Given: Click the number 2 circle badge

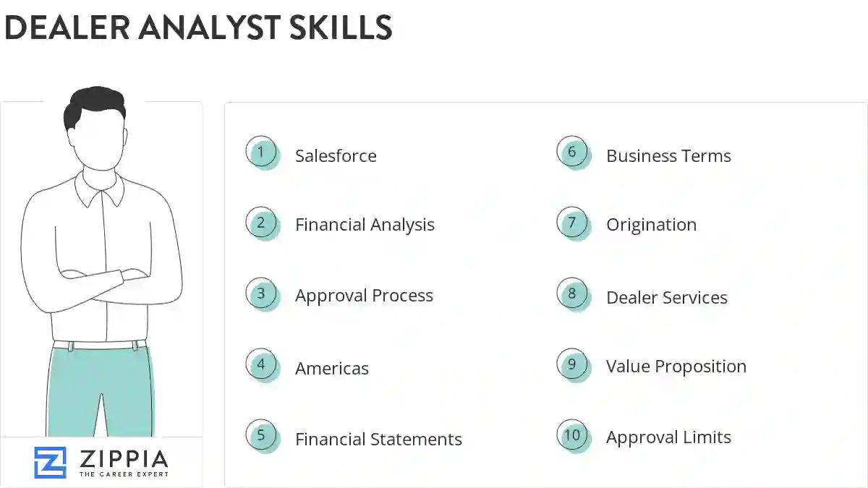Looking at the screenshot, I should 261,223.
